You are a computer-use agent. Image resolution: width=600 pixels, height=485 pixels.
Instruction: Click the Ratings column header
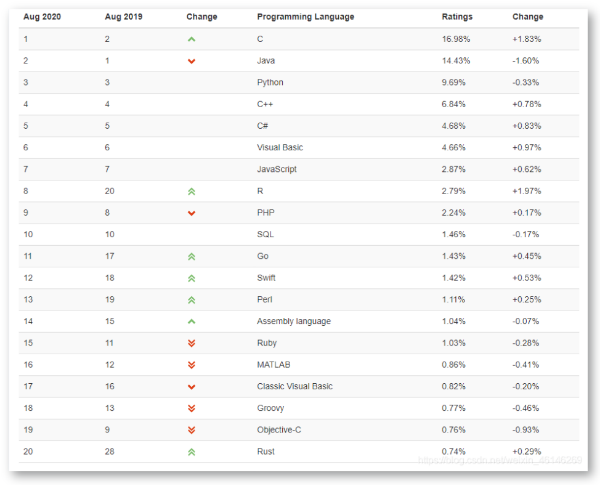[x=457, y=17]
